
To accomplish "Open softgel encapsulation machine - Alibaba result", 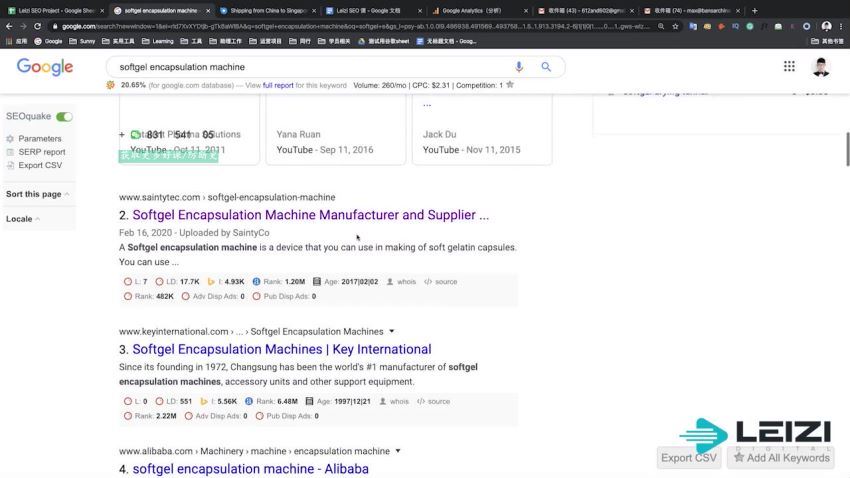I will click(x=250, y=469).
